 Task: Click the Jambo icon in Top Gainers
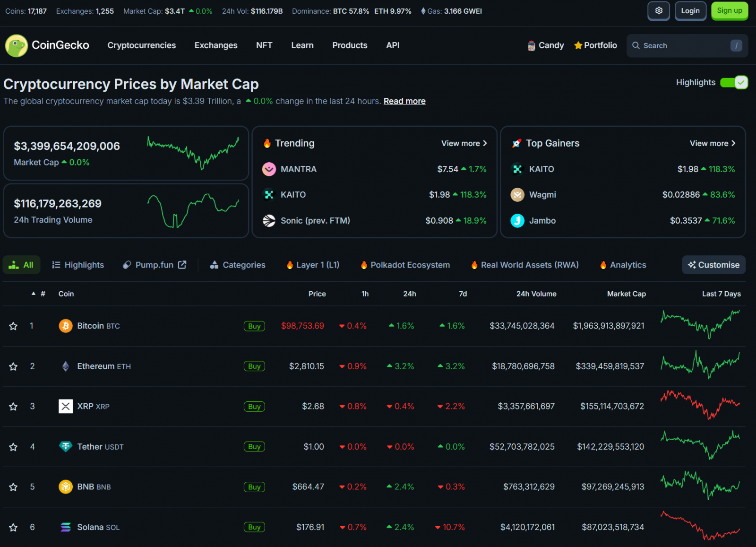518,221
